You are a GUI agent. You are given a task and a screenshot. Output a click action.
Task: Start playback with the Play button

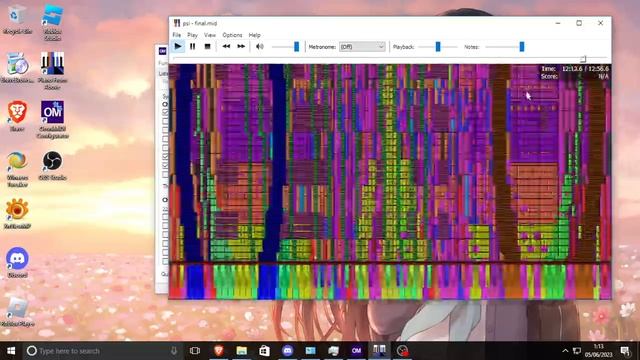(178, 47)
